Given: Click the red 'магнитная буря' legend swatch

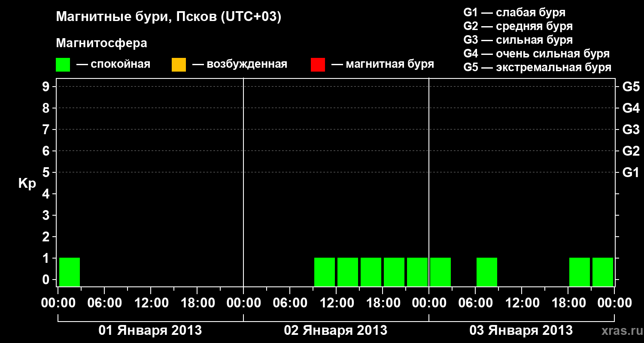Looking at the screenshot, I should (x=318, y=65).
